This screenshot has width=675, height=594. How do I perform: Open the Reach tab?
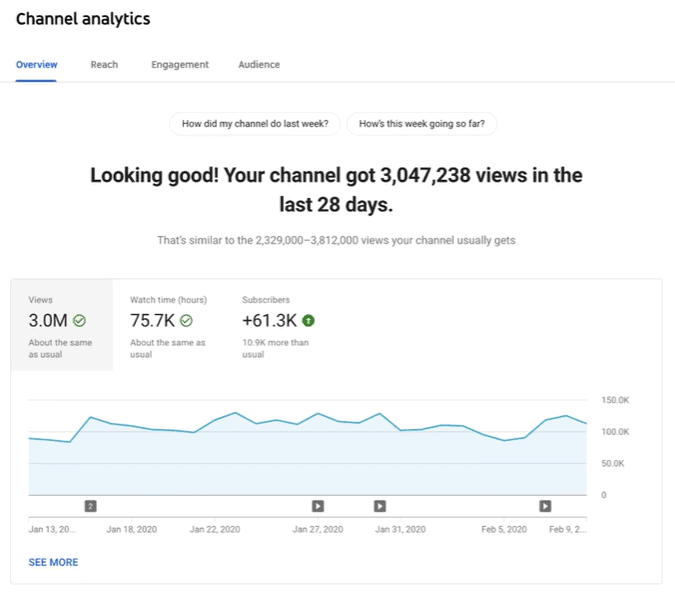104,65
